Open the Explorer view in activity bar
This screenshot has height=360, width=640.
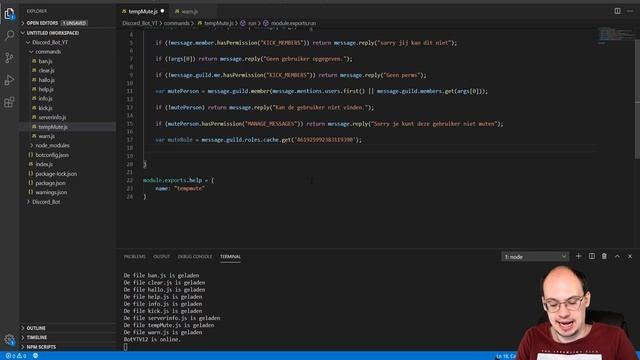click(9, 14)
